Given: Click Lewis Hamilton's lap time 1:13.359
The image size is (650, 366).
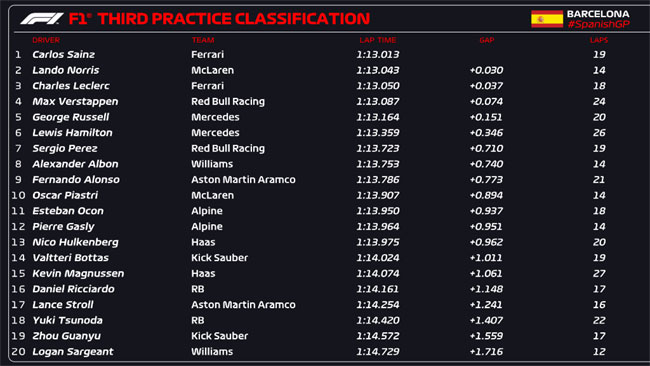Looking at the screenshot, I should (x=378, y=133).
